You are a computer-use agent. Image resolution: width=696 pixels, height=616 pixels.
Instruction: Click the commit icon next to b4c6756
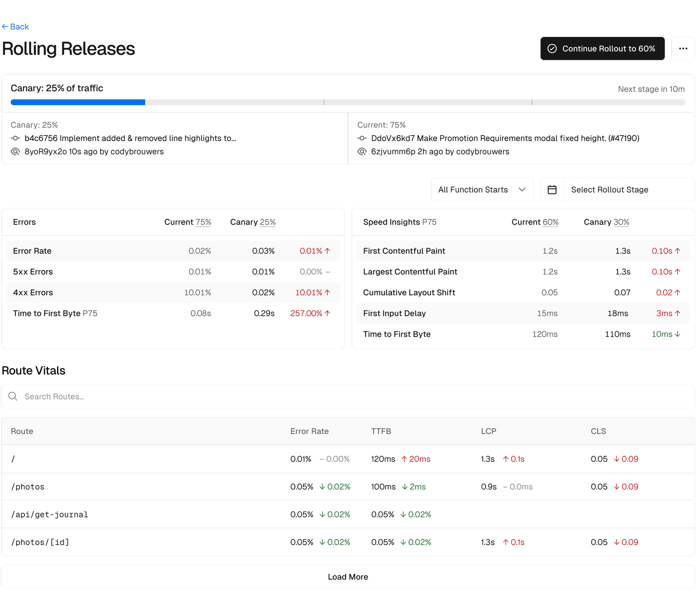point(15,138)
